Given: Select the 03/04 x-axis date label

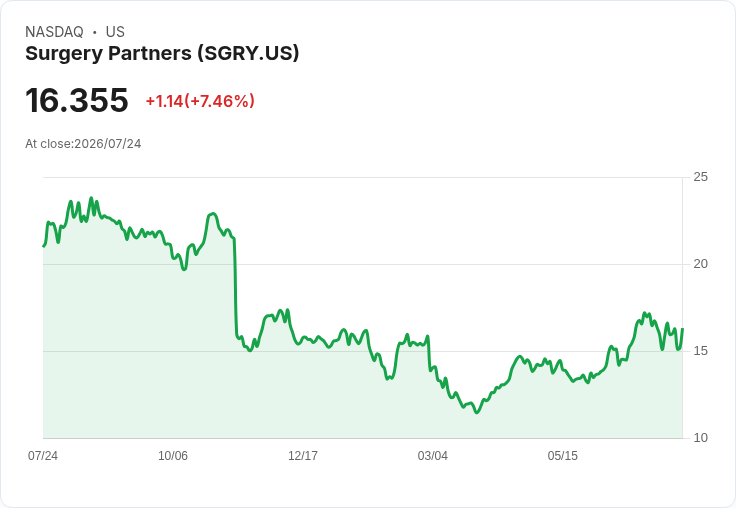Looking at the screenshot, I should [x=432, y=455].
